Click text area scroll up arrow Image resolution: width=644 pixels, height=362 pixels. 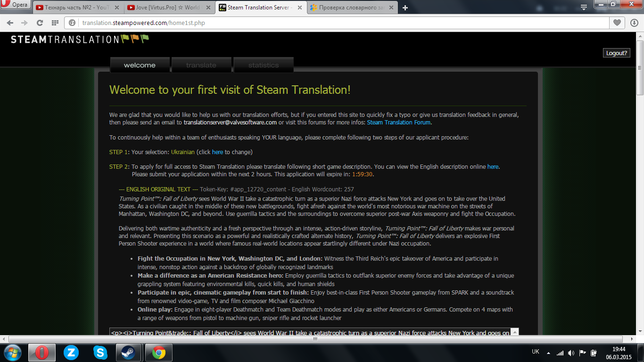515,332
